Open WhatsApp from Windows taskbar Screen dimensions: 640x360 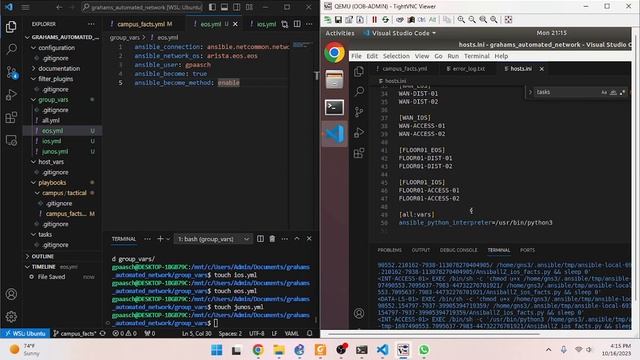424,350
